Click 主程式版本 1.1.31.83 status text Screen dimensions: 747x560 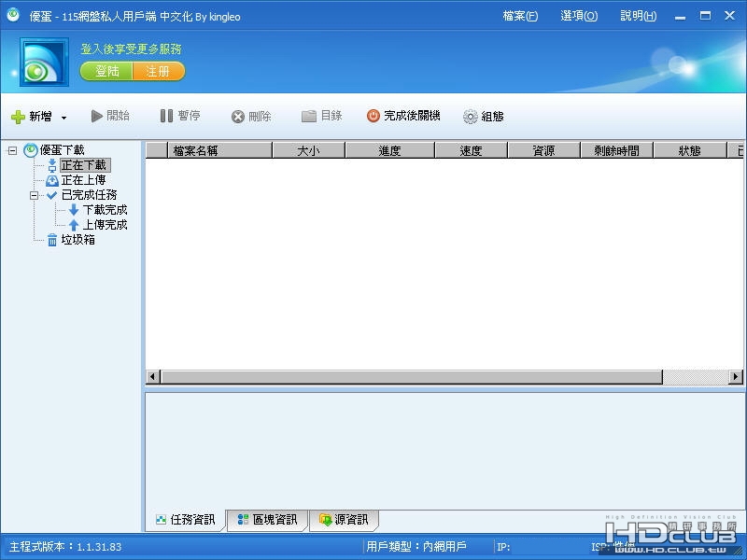[65, 547]
